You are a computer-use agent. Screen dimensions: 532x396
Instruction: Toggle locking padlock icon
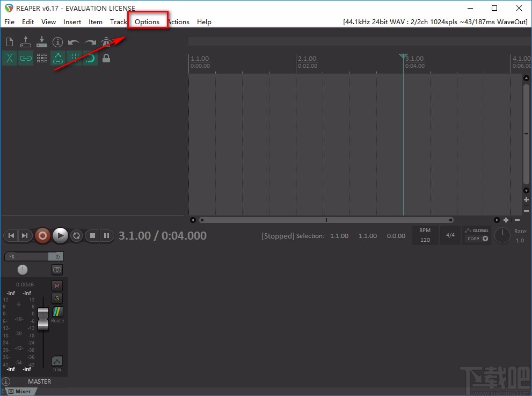pyautogui.click(x=106, y=58)
